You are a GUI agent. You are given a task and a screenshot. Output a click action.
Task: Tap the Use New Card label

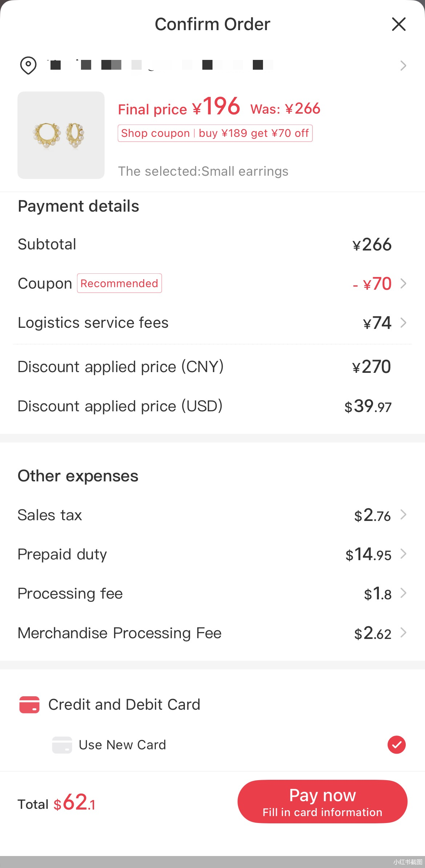click(x=122, y=745)
